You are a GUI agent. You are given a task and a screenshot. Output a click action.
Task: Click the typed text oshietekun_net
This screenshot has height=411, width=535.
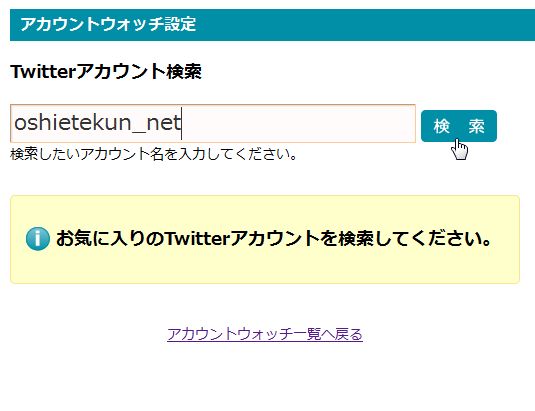pos(98,123)
